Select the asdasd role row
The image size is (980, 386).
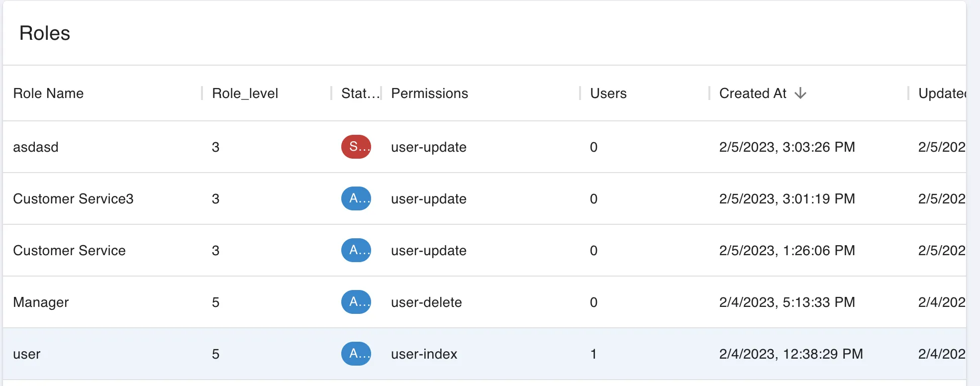(36, 147)
